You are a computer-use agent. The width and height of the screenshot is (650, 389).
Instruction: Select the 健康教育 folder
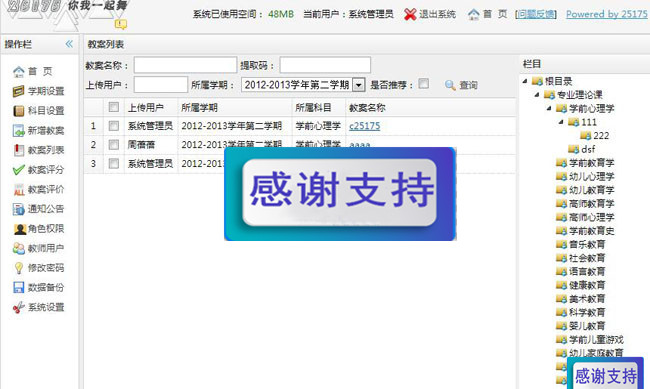580,285
